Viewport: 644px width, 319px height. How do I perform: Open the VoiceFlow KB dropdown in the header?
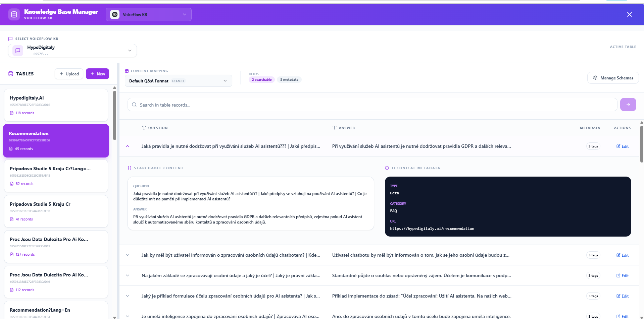click(x=148, y=14)
